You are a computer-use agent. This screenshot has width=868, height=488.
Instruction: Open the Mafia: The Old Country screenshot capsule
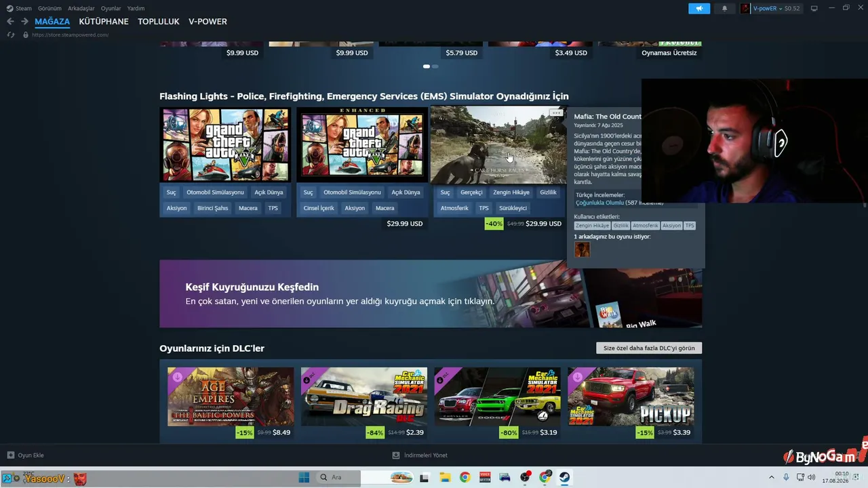click(498, 144)
